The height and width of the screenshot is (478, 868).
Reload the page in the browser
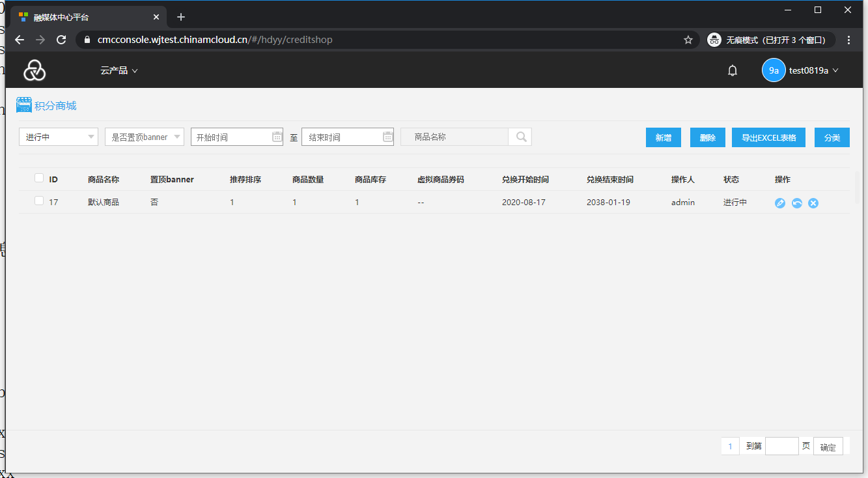[x=61, y=40]
